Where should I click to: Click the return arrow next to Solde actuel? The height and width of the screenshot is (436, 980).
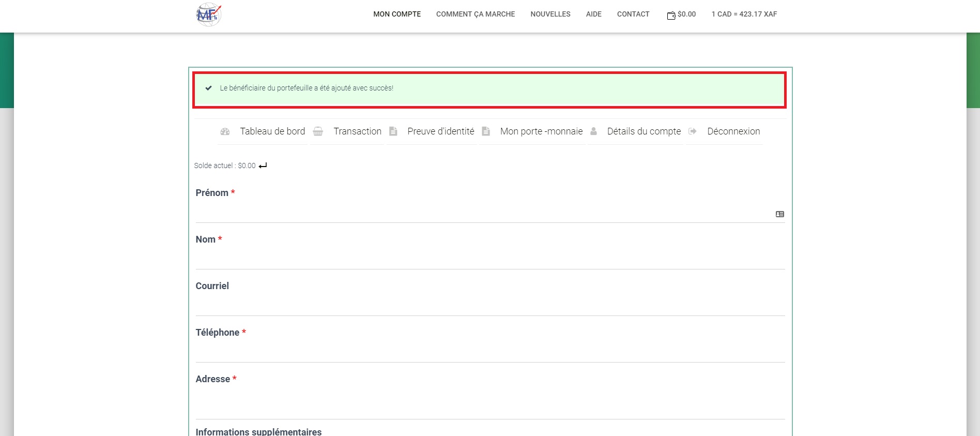[x=263, y=166]
